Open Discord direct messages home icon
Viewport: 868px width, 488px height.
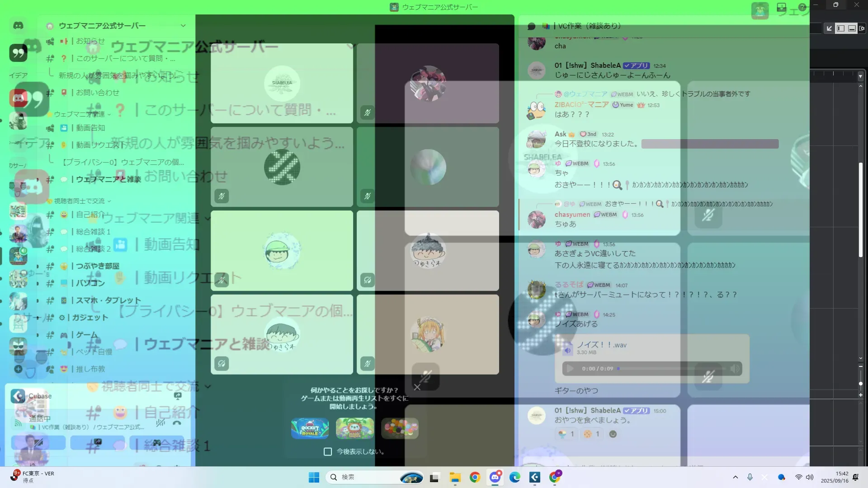pos(18,26)
